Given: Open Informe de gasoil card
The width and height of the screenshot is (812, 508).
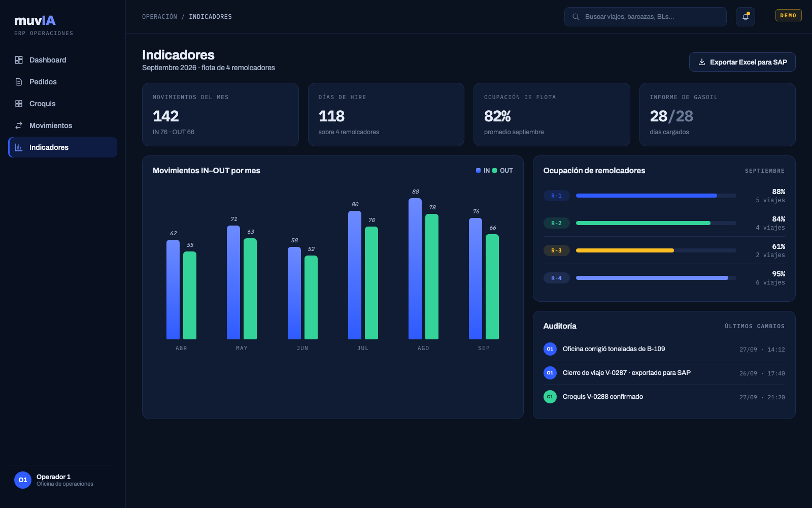Looking at the screenshot, I should tap(718, 115).
